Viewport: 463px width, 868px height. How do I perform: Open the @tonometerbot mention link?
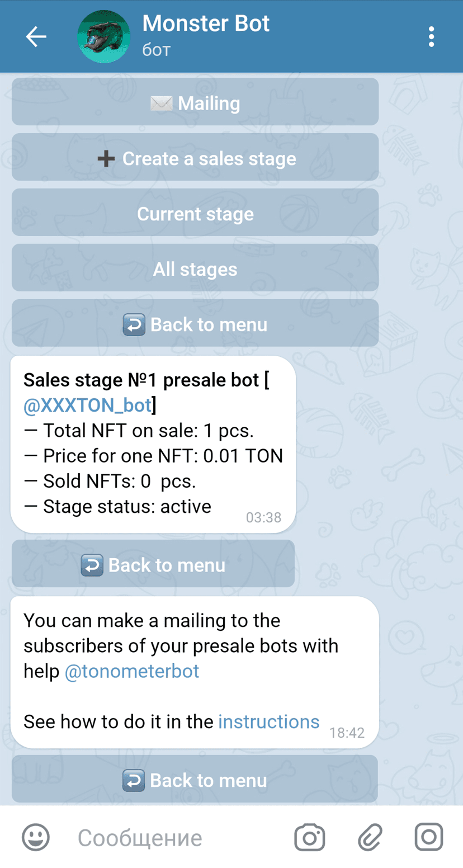pos(132,671)
